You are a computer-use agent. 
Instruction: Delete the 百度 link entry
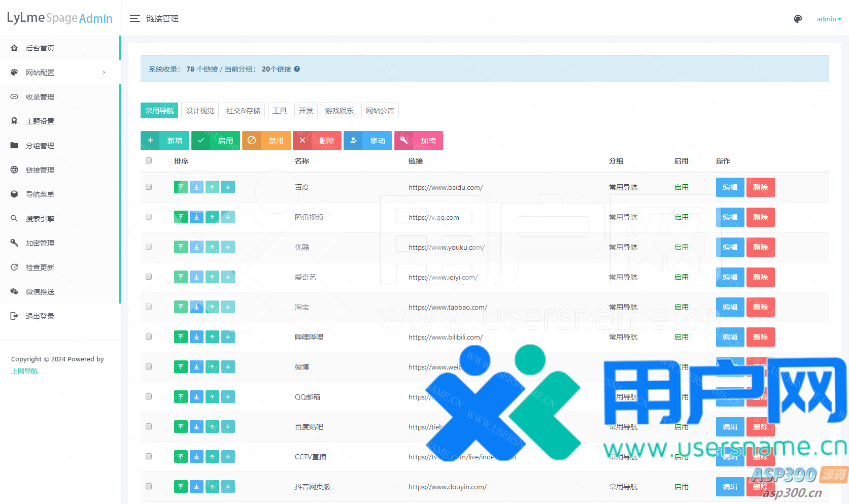point(760,187)
